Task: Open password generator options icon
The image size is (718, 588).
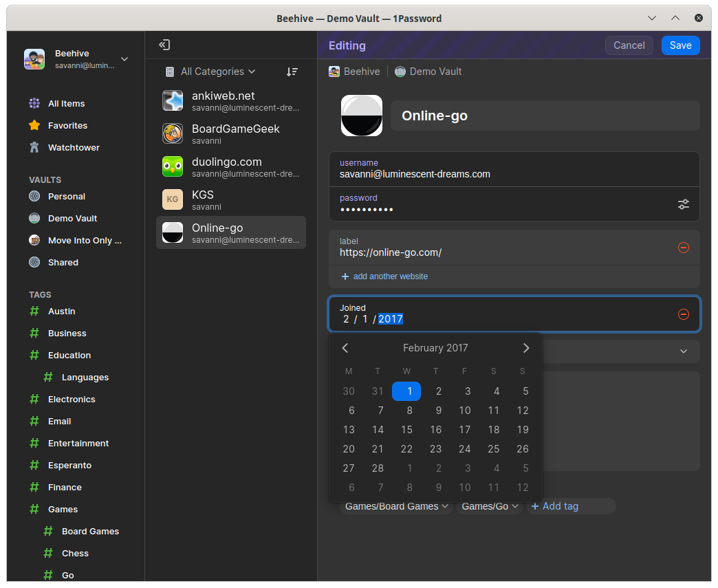Action: point(683,204)
